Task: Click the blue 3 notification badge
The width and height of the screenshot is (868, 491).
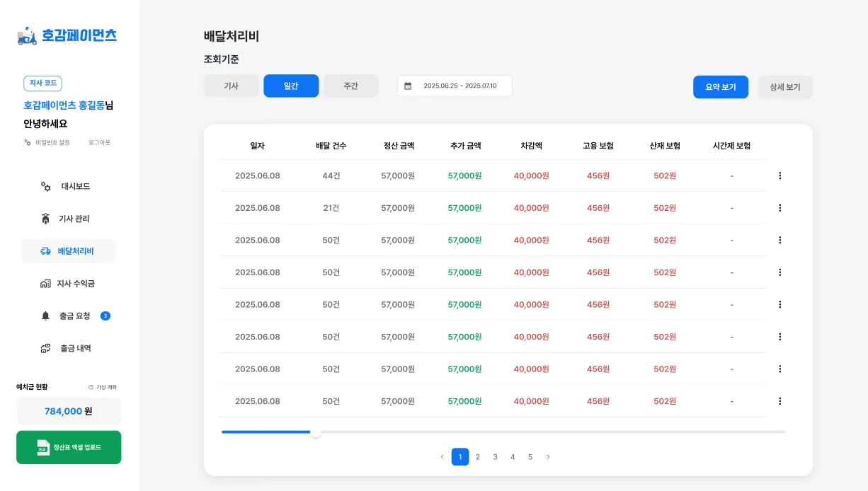Action: [x=105, y=316]
